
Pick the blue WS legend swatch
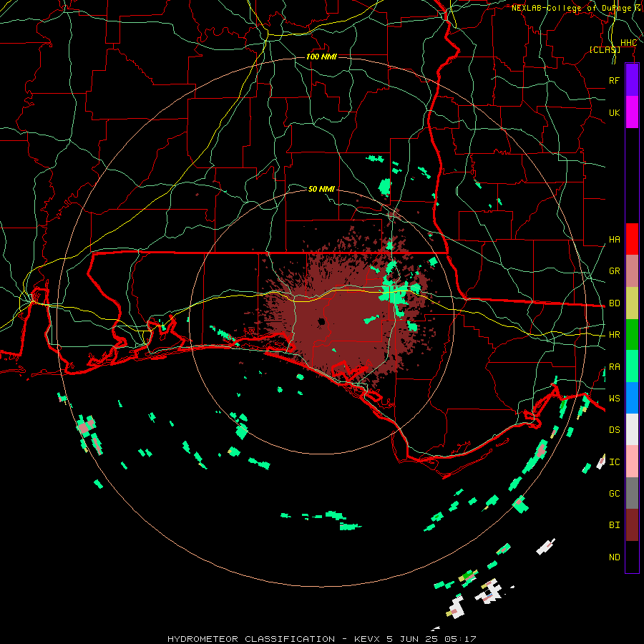pos(632,398)
